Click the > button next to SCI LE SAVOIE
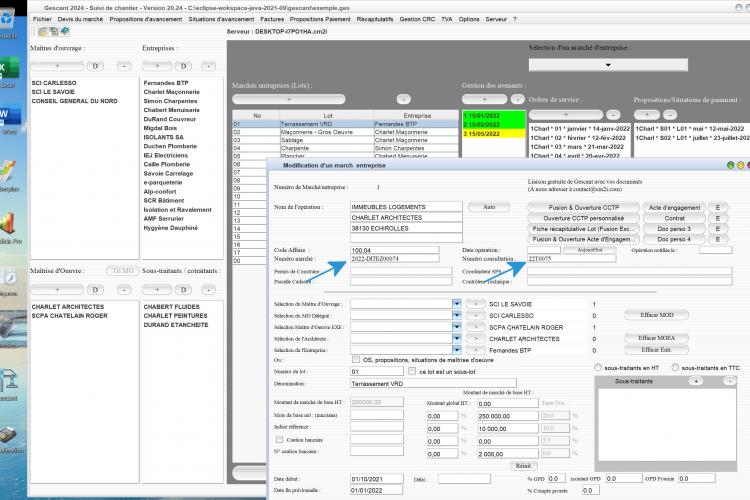 pyautogui.click(x=475, y=304)
